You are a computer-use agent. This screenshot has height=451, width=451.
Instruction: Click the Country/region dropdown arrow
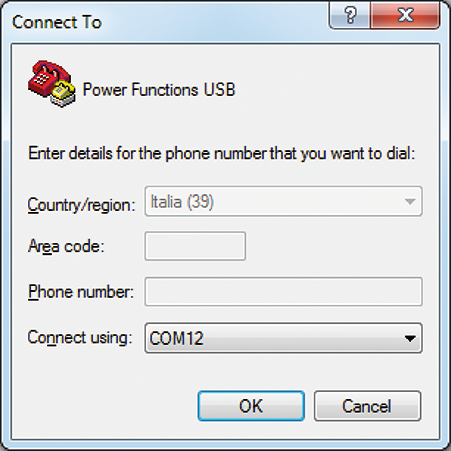(410, 202)
